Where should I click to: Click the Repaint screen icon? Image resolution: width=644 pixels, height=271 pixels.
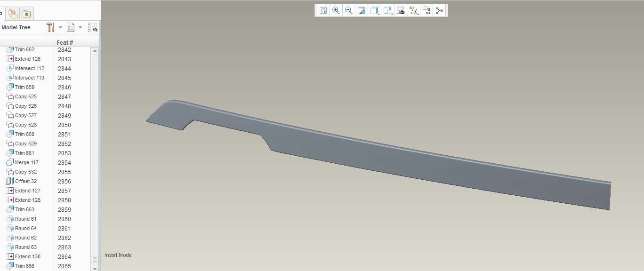click(x=362, y=10)
